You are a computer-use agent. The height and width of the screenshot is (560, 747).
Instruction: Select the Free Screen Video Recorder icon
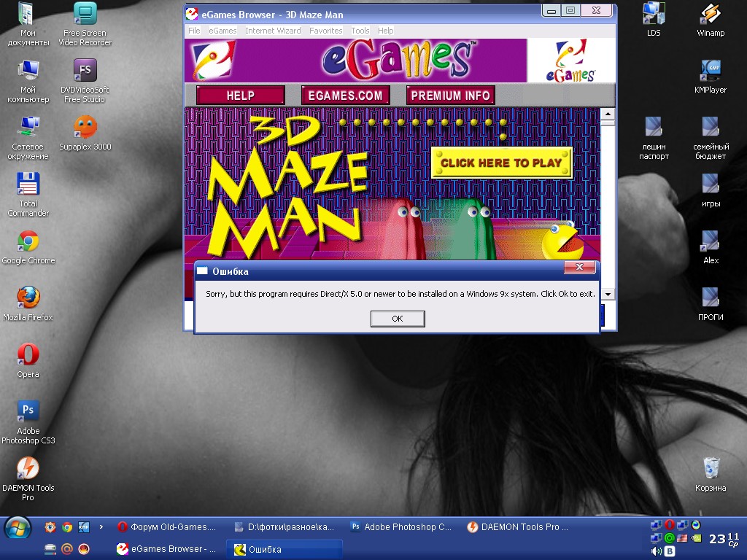[85, 25]
